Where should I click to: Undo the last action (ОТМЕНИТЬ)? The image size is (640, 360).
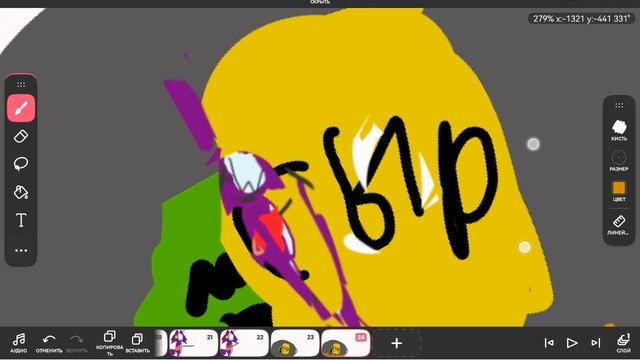click(x=49, y=343)
